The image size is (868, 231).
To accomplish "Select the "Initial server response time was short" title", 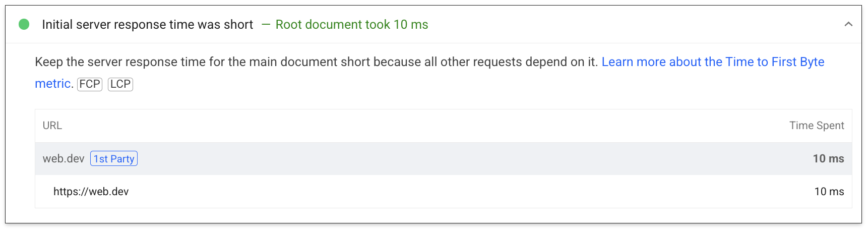I will [x=147, y=25].
